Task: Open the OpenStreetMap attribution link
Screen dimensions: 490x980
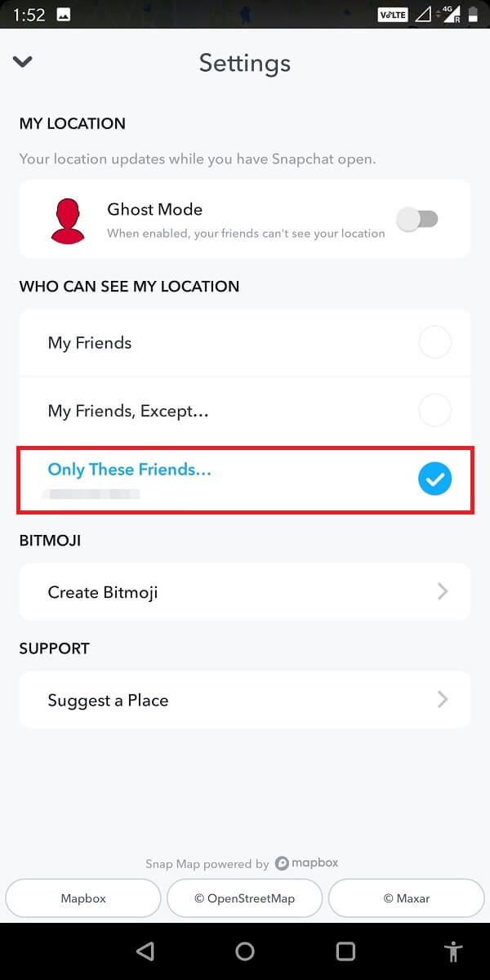Action: pyautogui.click(x=244, y=898)
